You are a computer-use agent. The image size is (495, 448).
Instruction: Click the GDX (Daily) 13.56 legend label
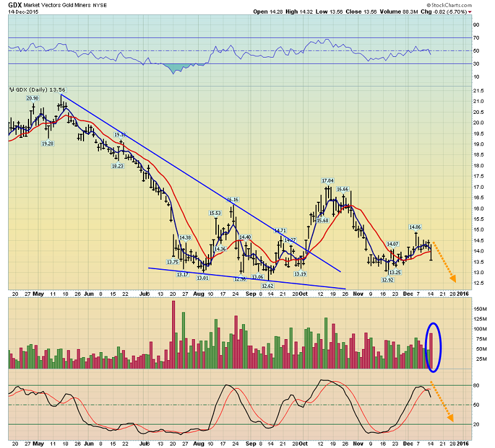(x=40, y=90)
